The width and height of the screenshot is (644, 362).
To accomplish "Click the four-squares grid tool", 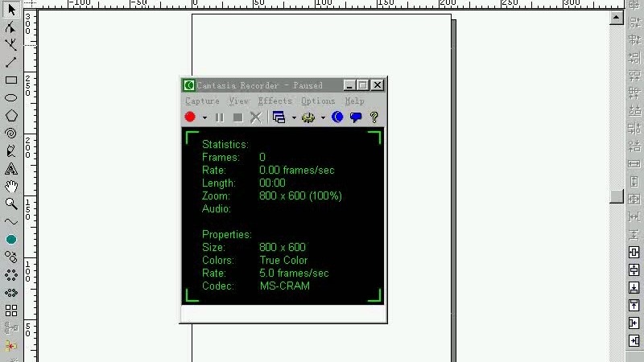I will (11, 311).
